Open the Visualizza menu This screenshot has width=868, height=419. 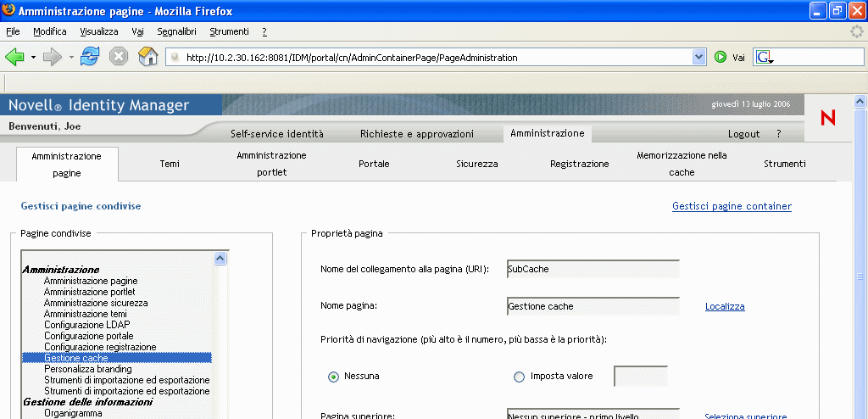point(99,31)
